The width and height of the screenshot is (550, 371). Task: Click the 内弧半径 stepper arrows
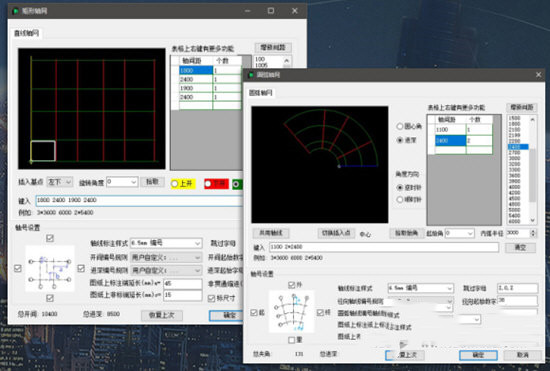tap(534, 233)
